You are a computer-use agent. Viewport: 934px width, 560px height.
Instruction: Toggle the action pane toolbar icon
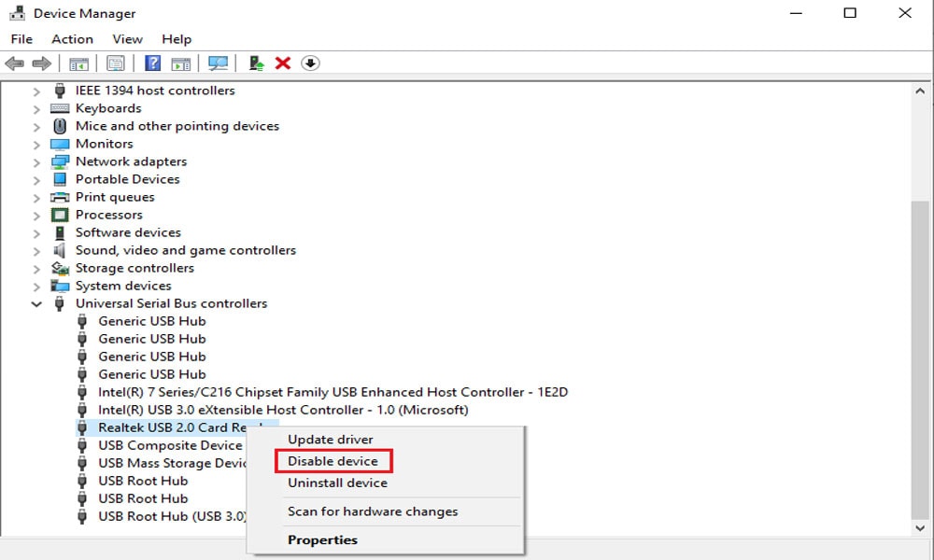(x=181, y=63)
